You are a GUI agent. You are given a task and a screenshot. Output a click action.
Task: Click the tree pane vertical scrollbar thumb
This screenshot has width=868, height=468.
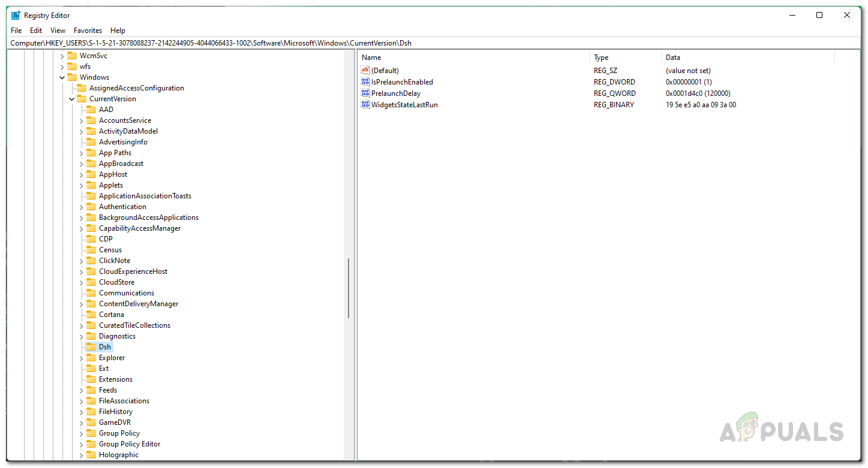pyautogui.click(x=349, y=288)
